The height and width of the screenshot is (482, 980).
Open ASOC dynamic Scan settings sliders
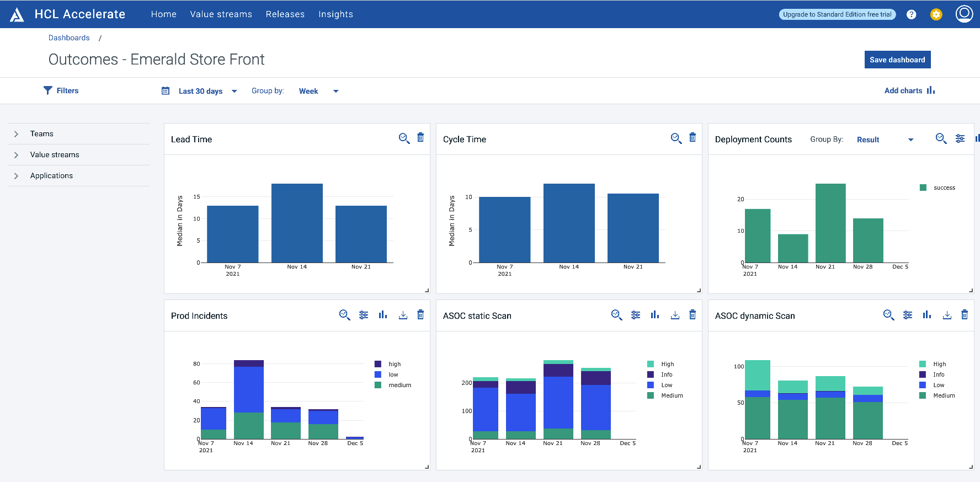coord(908,315)
